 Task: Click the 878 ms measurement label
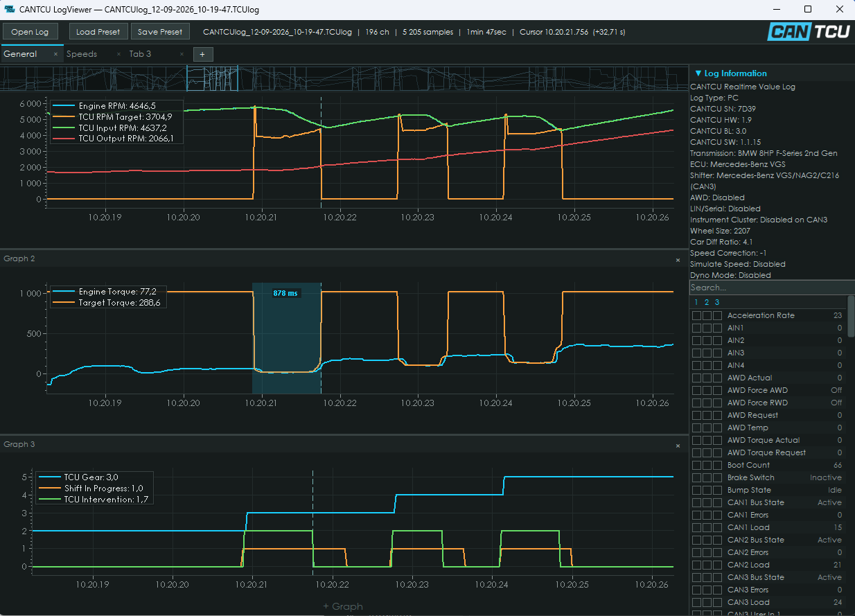point(285,293)
